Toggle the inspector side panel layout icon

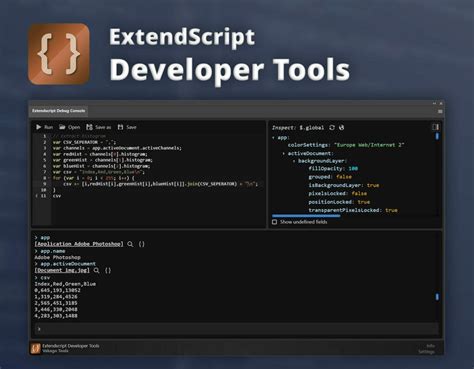point(435,127)
